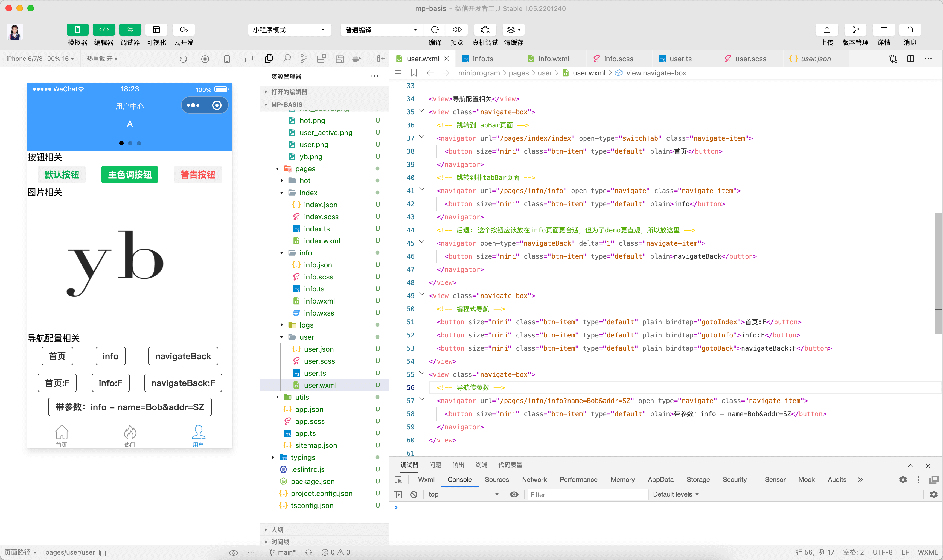Screen dimensions: 943x560
Task: Click the clear cache layers icon
Action: [513, 30]
